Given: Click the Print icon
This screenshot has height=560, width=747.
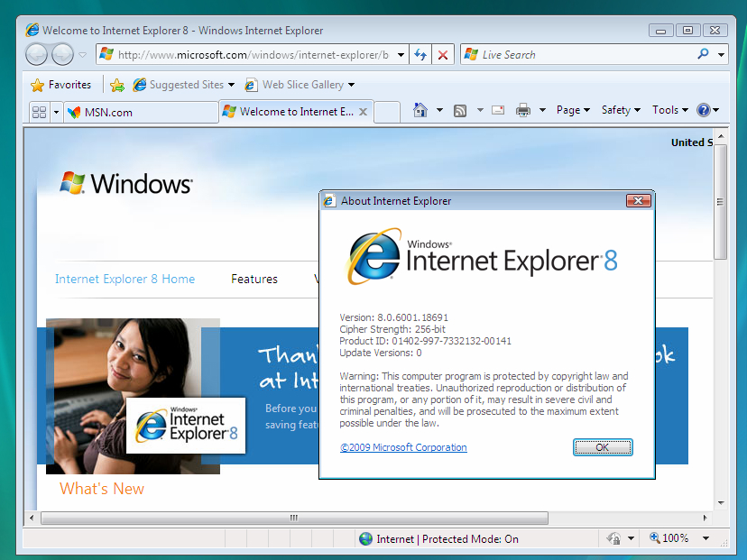Looking at the screenshot, I should coord(523,109).
